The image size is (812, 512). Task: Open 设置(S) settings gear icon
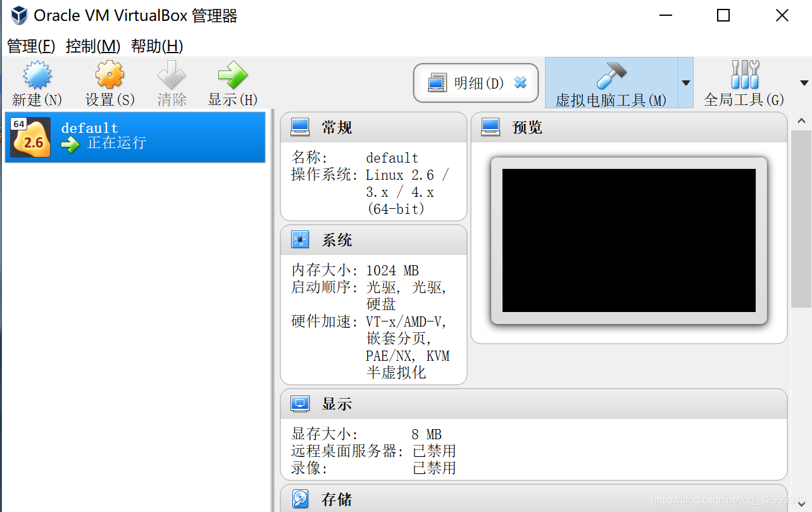click(110, 75)
